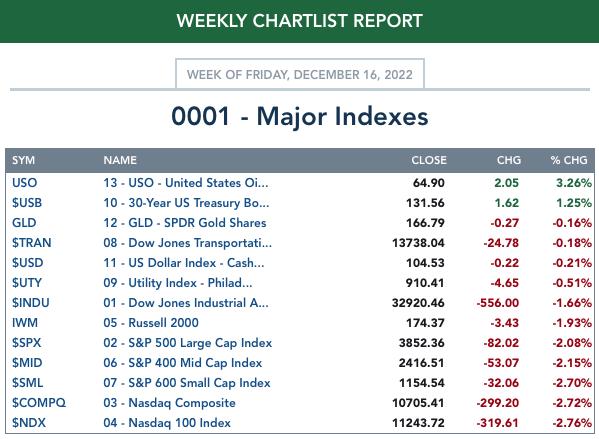The image size is (599, 439).
Task: Click the GLD ticker symbol
Action: pyautogui.click(x=24, y=222)
